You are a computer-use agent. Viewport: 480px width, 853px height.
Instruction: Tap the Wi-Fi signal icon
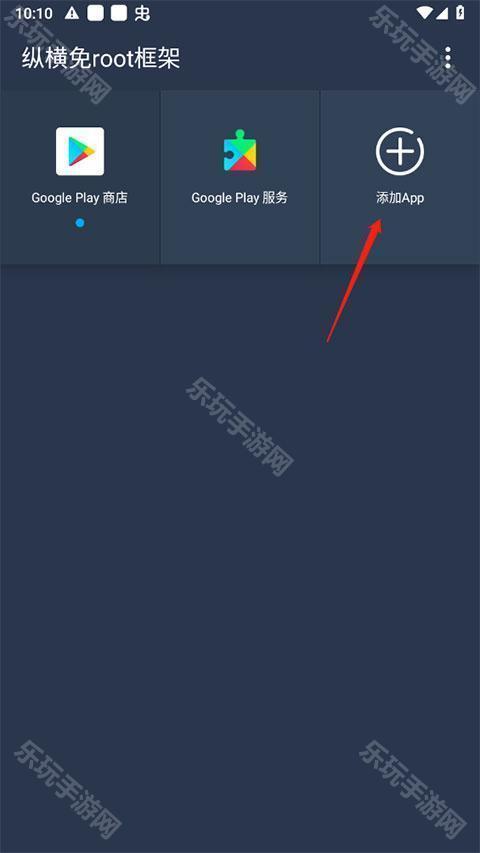point(426,13)
